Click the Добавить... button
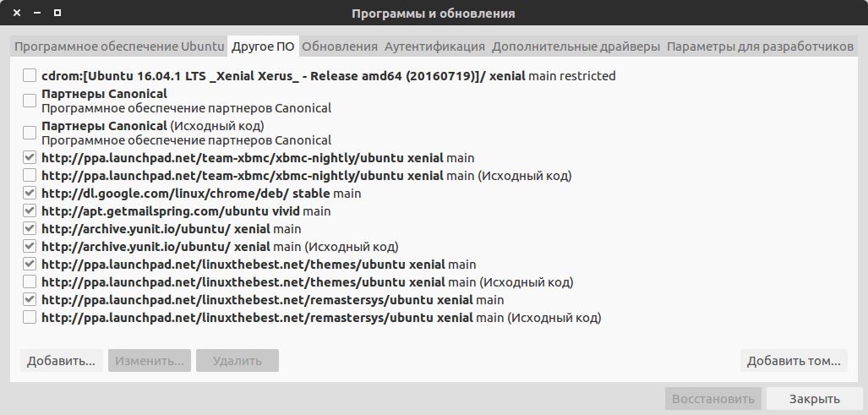This screenshot has height=415, width=868. click(x=62, y=361)
